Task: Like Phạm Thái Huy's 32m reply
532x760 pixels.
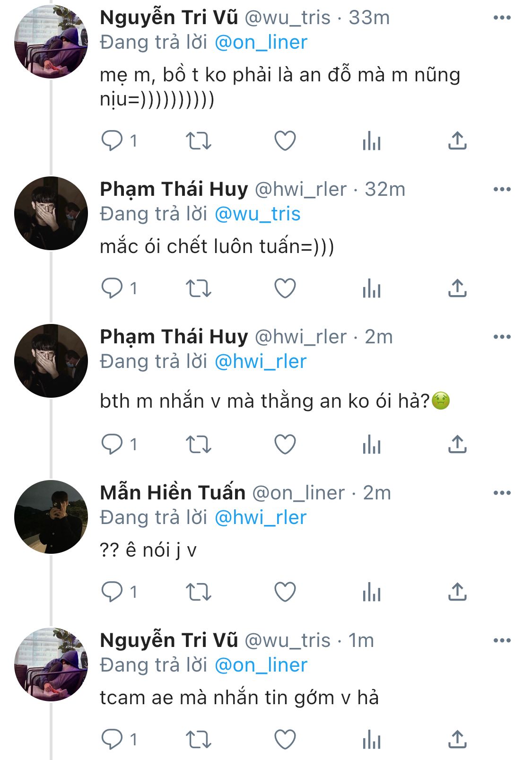Action: pos(285,288)
